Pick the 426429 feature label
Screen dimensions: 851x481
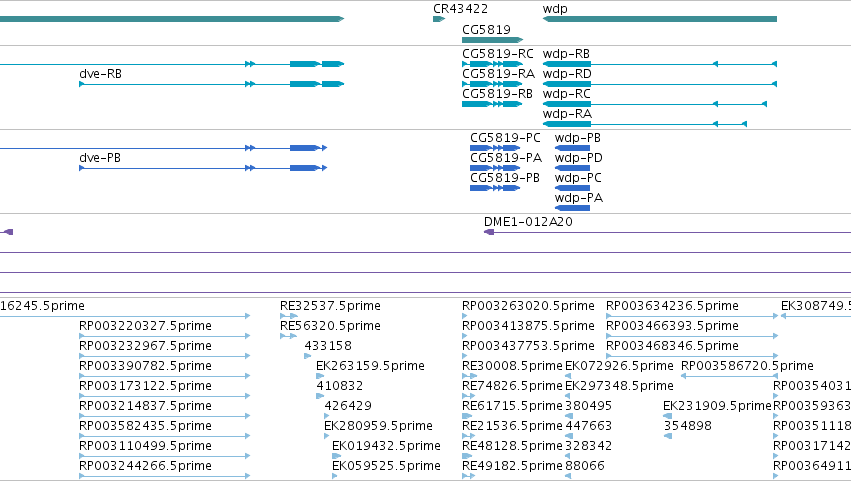click(x=348, y=406)
